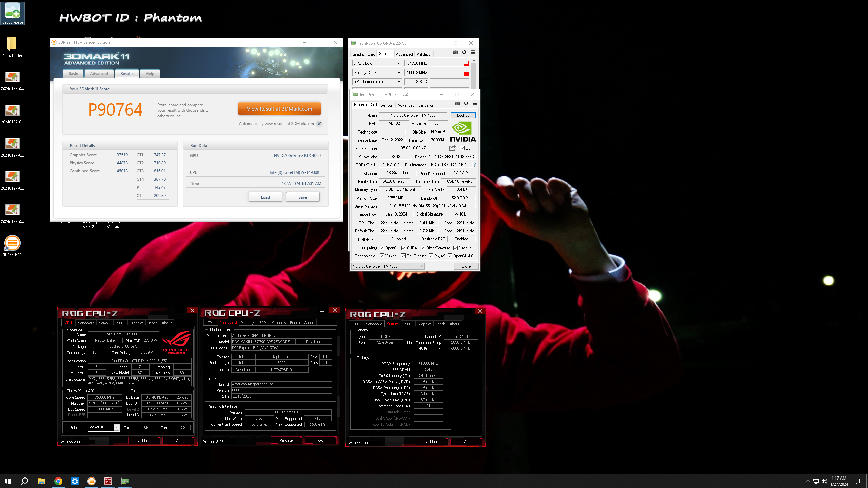Switch to ROG CPU-Z taskbar icon

click(x=108, y=481)
